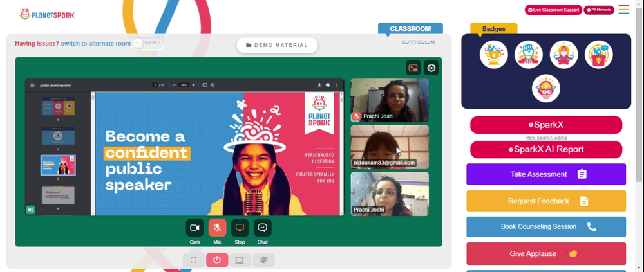
Task: Click bottom Prachi Joshi video tile
Action: click(x=390, y=194)
